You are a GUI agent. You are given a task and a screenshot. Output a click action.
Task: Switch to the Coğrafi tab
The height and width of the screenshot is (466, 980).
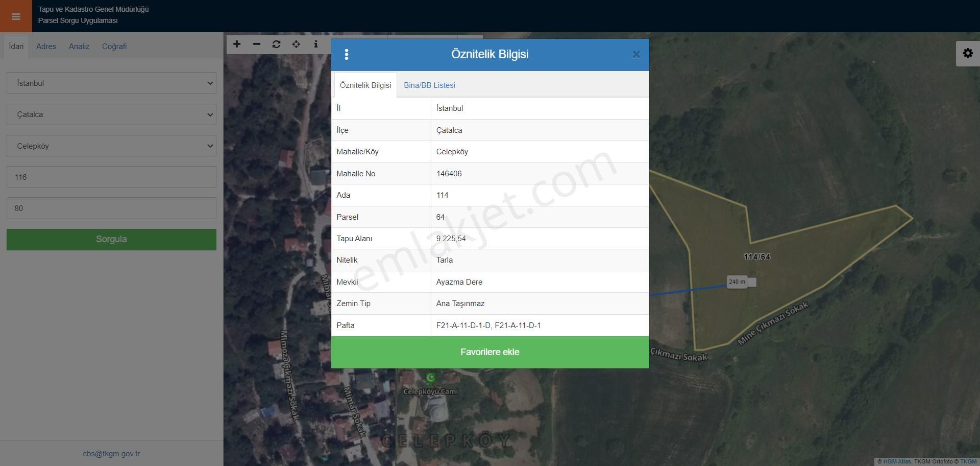pos(114,46)
